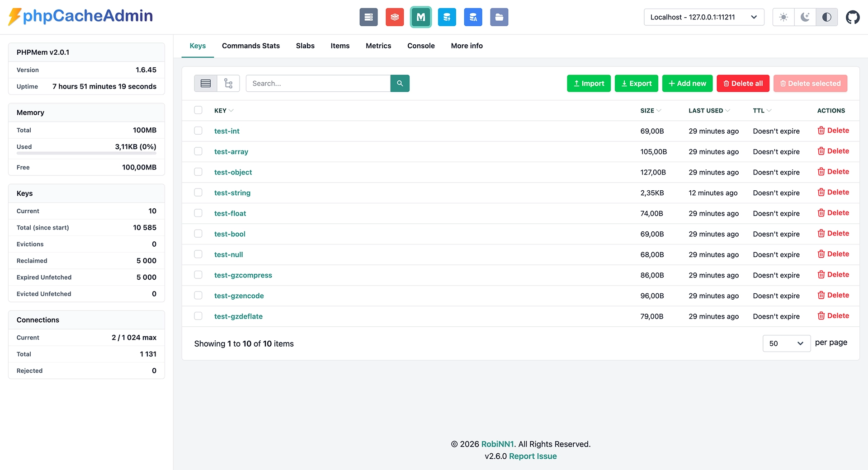Sort by the TTL column
Viewport: 868px width, 470px height.
tap(762, 110)
